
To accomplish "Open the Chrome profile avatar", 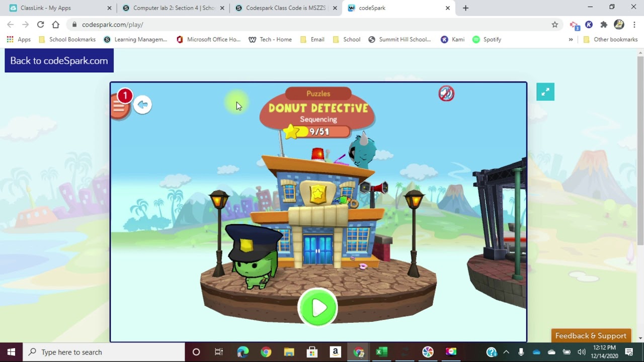I will tap(619, 24).
